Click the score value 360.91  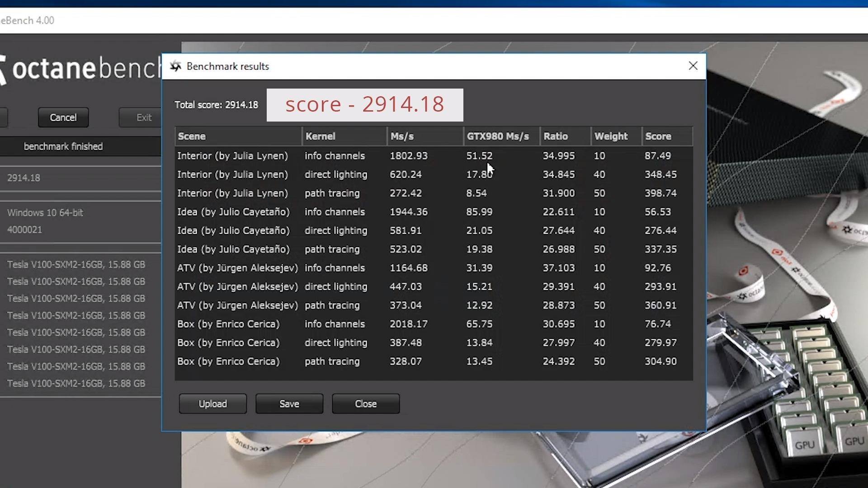point(660,305)
